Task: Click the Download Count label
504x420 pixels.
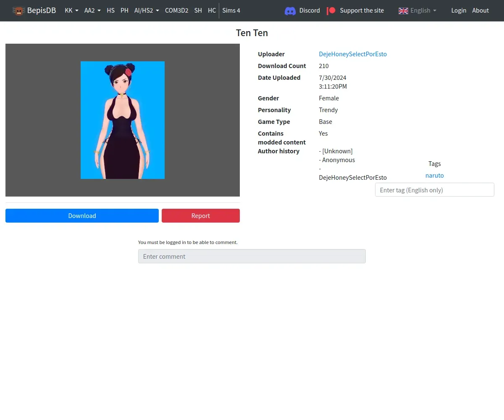Action: pos(282,66)
